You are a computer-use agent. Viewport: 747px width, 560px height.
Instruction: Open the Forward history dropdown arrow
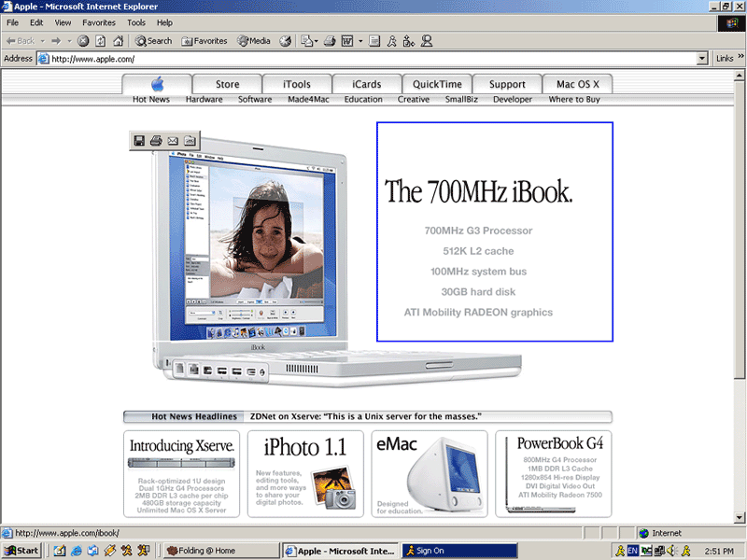[x=69, y=41]
